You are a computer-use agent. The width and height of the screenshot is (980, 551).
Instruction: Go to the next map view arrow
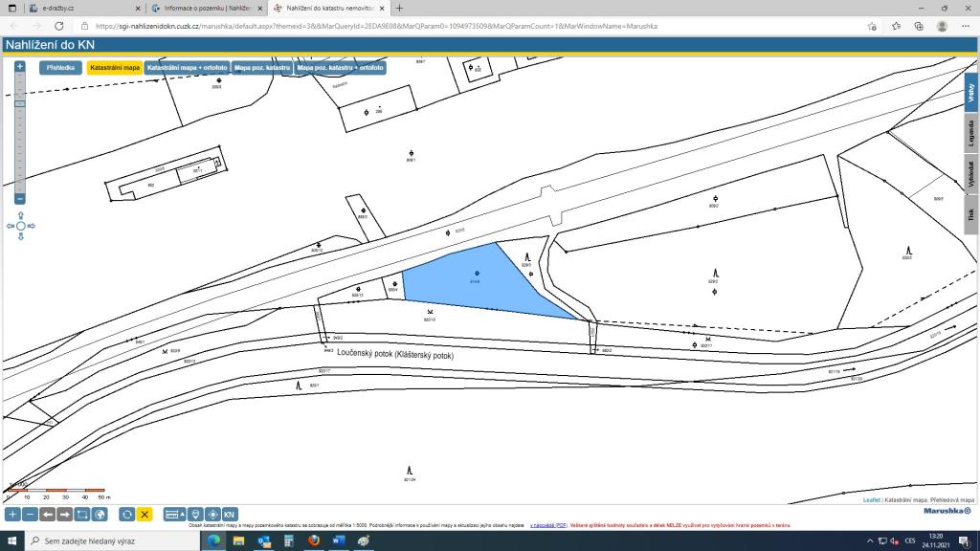click(64, 514)
